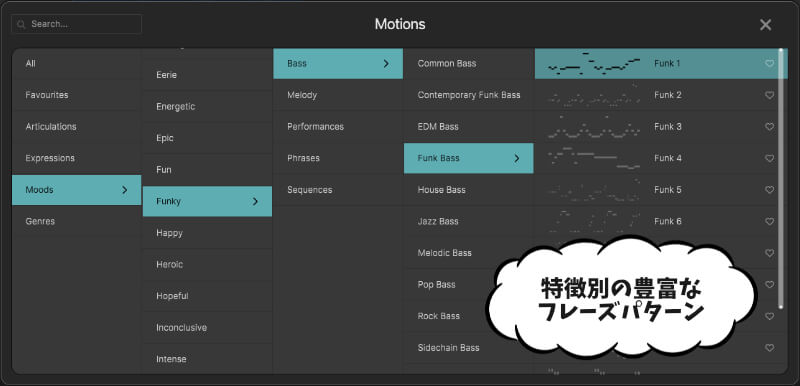Click into the Search input field
This screenshot has width=800, height=386.
77,24
